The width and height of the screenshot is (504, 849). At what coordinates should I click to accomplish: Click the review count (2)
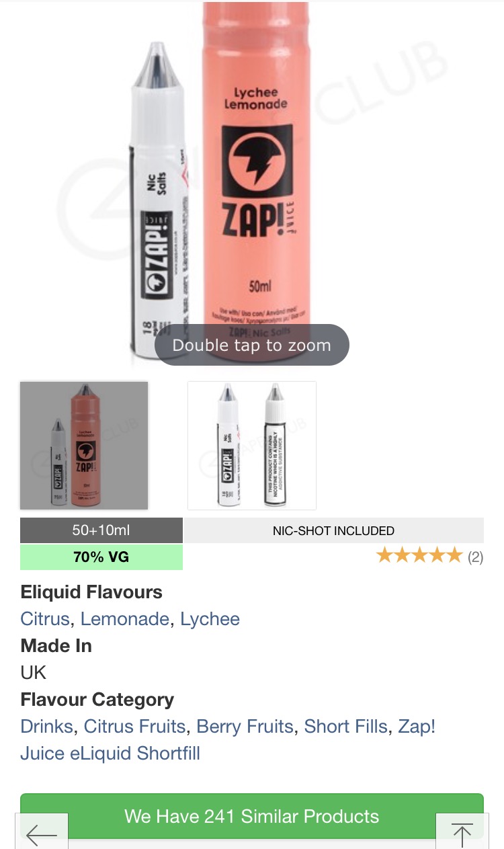(475, 557)
